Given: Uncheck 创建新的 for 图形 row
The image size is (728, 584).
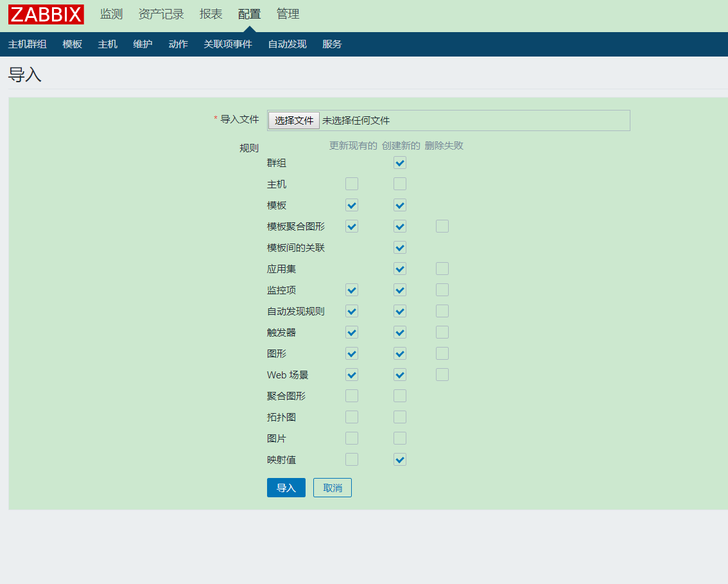Looking at the screenshot, I should [400, 353].
